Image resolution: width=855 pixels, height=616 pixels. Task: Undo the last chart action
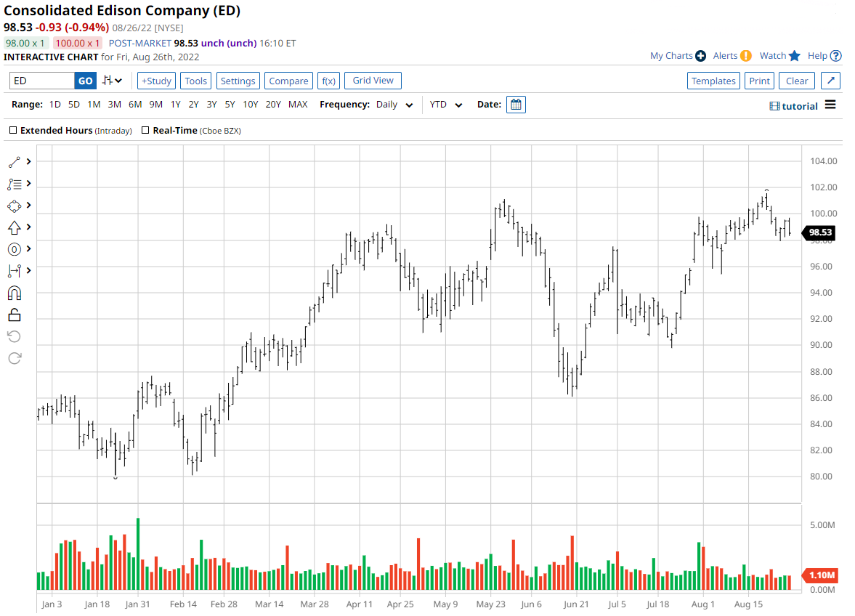coord(14,336)
